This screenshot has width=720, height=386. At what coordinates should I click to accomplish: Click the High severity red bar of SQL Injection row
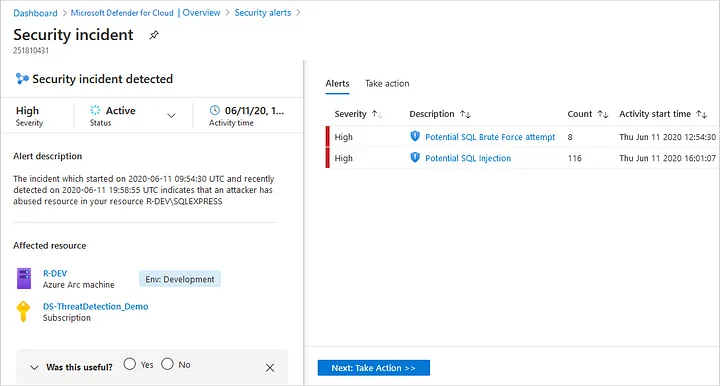pos(327,157)
